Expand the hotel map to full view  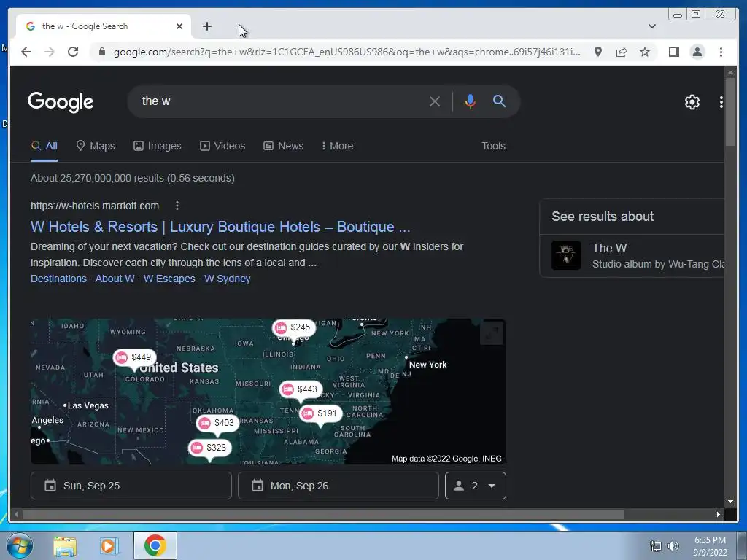pos(492,332)
